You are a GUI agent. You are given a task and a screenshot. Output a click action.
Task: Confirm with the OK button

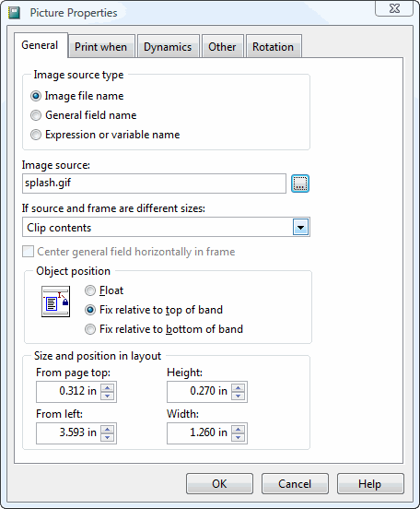[219, 484]
